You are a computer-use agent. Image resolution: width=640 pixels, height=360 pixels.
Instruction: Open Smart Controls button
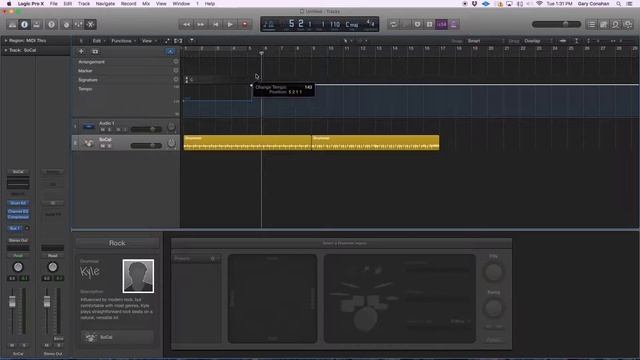66,24
